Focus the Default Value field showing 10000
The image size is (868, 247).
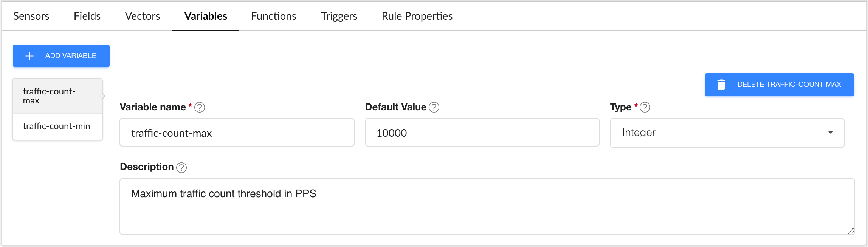coord(482,133)
